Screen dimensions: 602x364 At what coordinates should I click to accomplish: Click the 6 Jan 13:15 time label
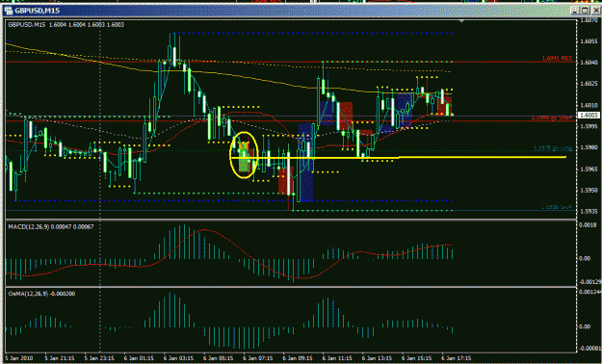point(378,358)
